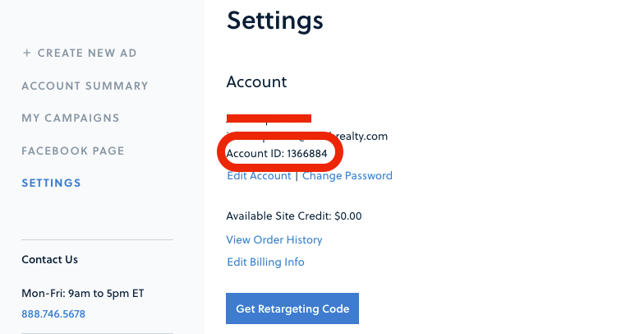The image size is (644, 334).
Task: Click the Edit Account link
Action: coord(259,175)
